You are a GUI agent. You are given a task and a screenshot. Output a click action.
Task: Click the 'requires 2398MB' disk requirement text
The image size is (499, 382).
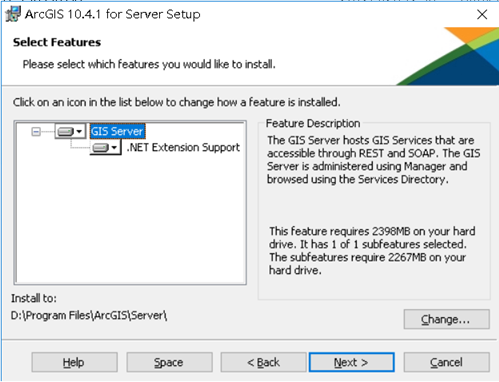(372, 251)
